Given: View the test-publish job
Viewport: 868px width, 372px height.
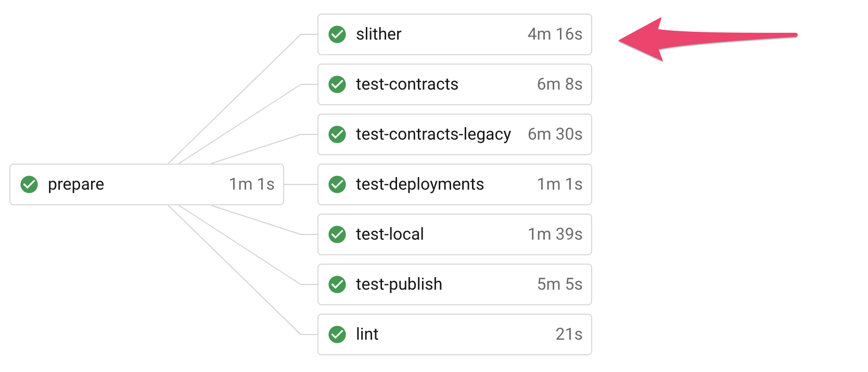Looking at the screenshot, I should click(x=399, y=284).
